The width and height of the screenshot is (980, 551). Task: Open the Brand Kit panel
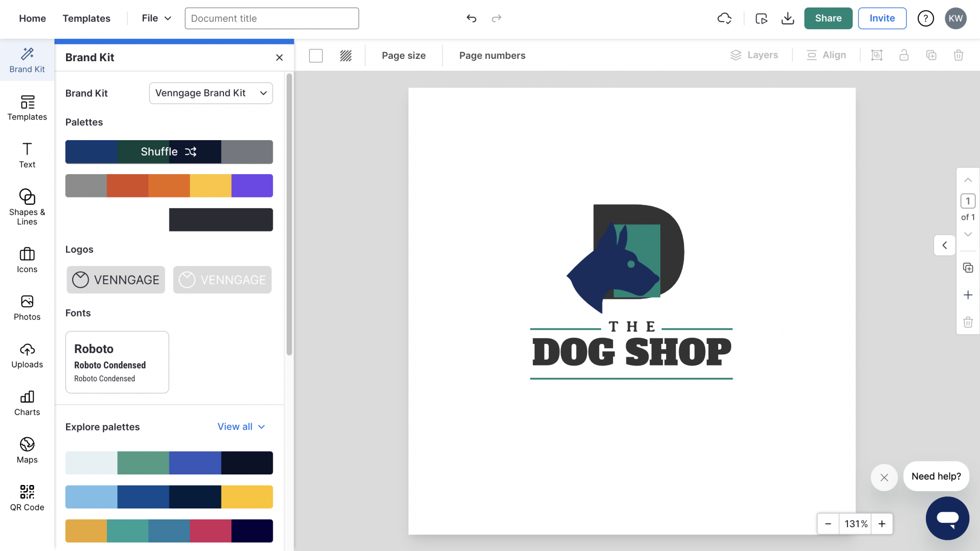[x=27, y=60]
